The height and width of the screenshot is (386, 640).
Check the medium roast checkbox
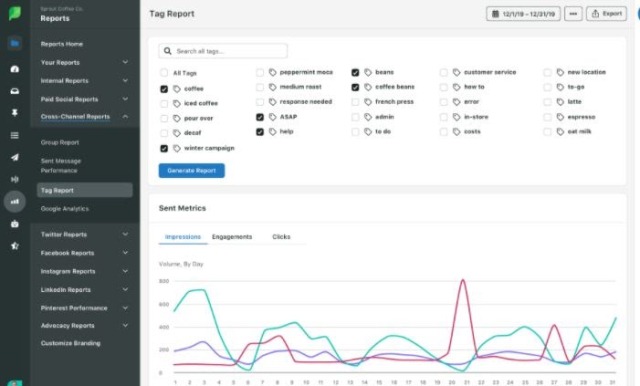pyautogui.click(x=260, y=87)
